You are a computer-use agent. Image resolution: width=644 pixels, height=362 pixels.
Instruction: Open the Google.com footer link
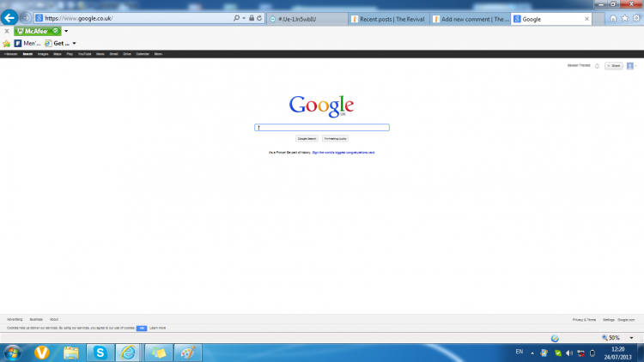pyautogui.click(x=626, y=320)
